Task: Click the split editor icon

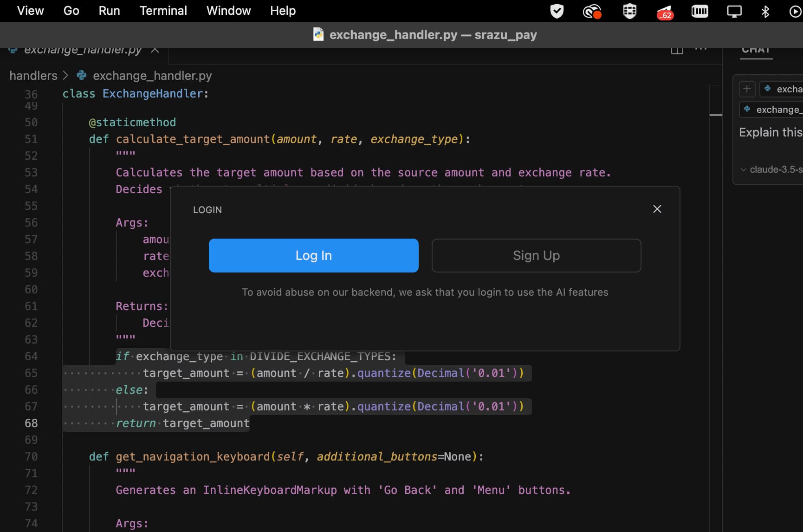Action: [x=677, y=50]
